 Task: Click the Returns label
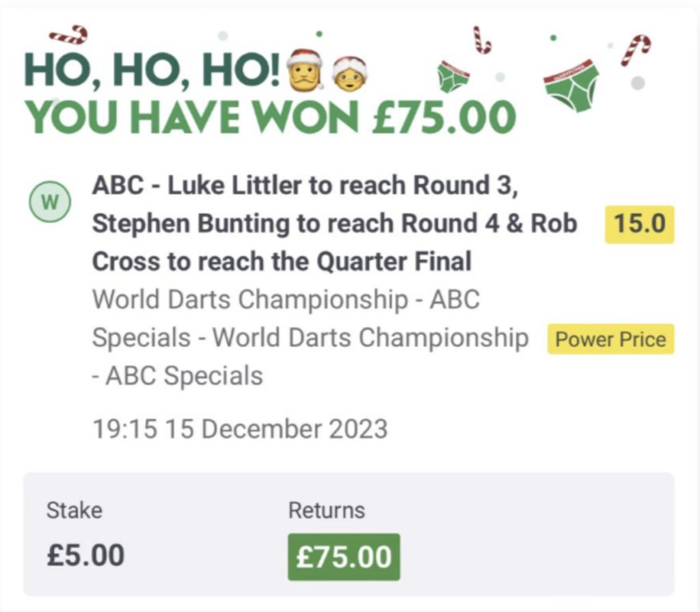coord(327,510)
